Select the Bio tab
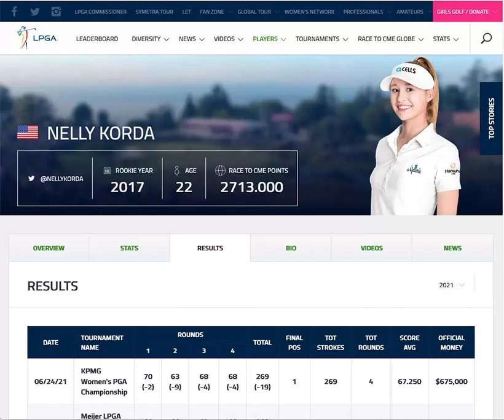 291,248
